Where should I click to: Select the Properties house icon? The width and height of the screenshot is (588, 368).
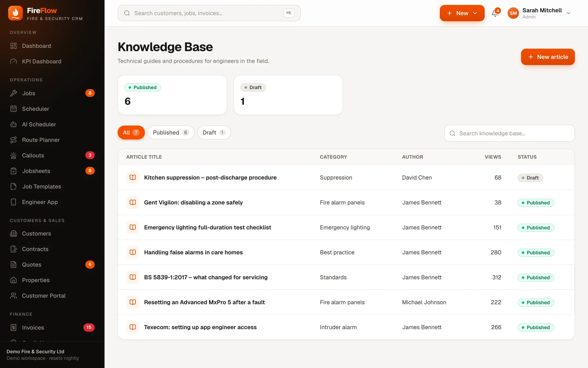point(14,280)
